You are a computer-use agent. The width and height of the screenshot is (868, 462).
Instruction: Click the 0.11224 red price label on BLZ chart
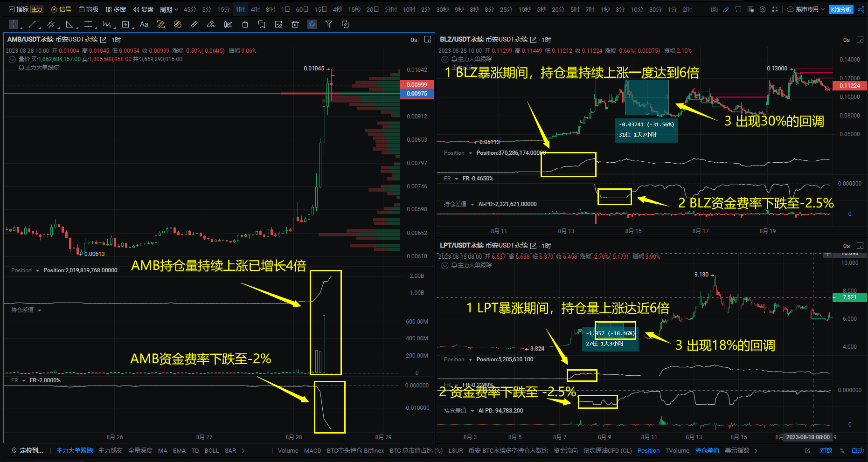click(x=850, y=85)
